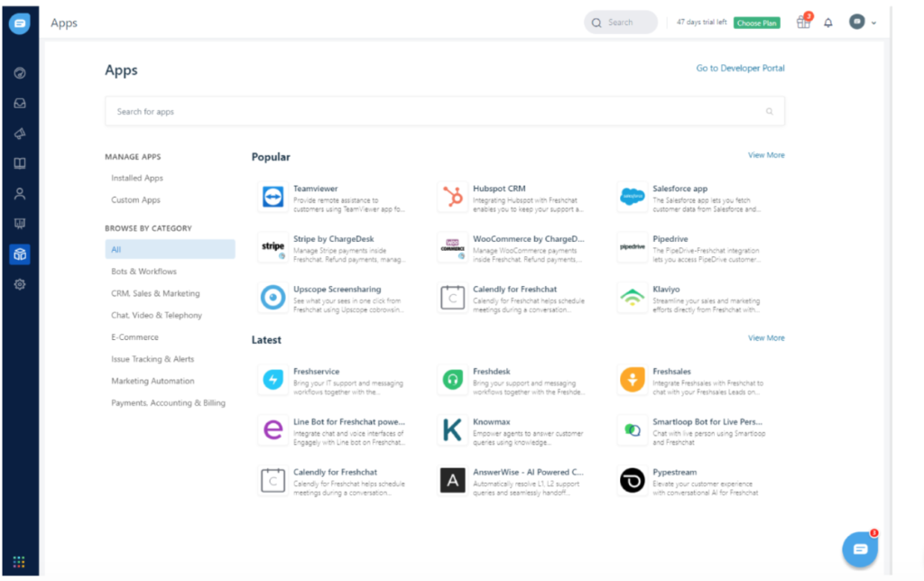Open the Freshdesk app title
The image size is (924, 581).
(x=492, y=371)
